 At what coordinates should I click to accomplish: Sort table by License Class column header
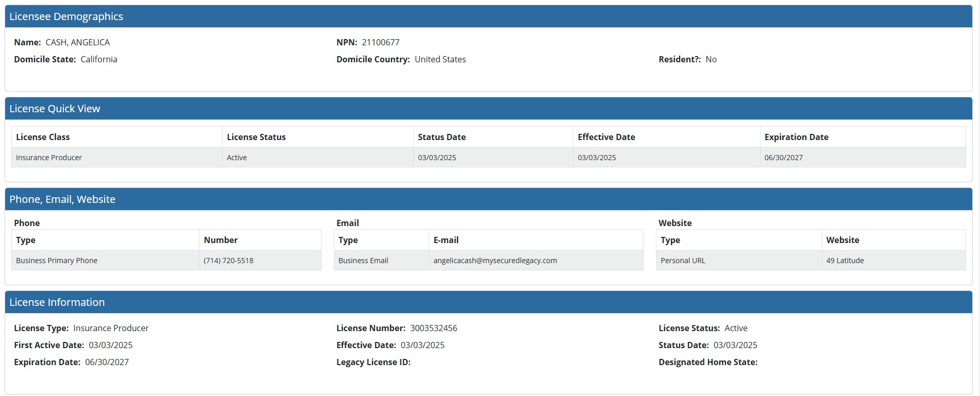[x=43, y=137]
